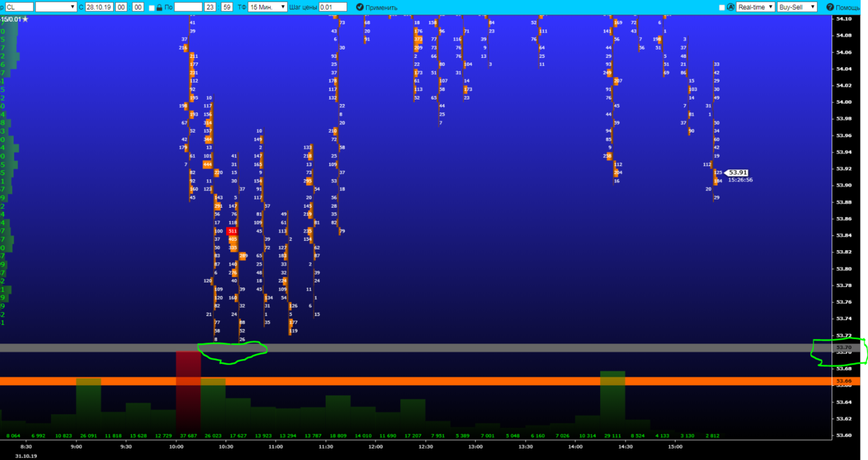
Task: Click the 444 orange cluster cell
Action: click(x=207, y=164)
